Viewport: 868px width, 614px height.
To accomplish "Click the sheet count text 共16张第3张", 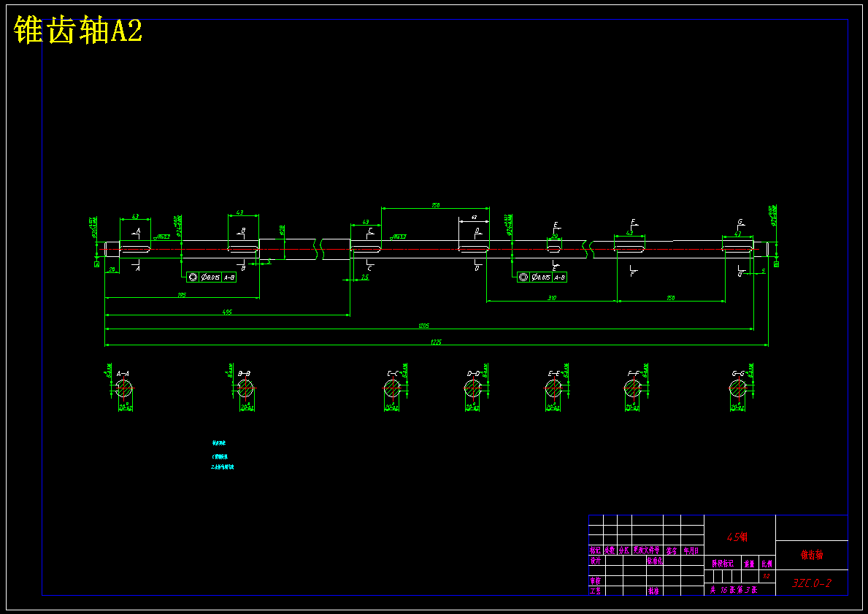I will [x=734, y=590].
